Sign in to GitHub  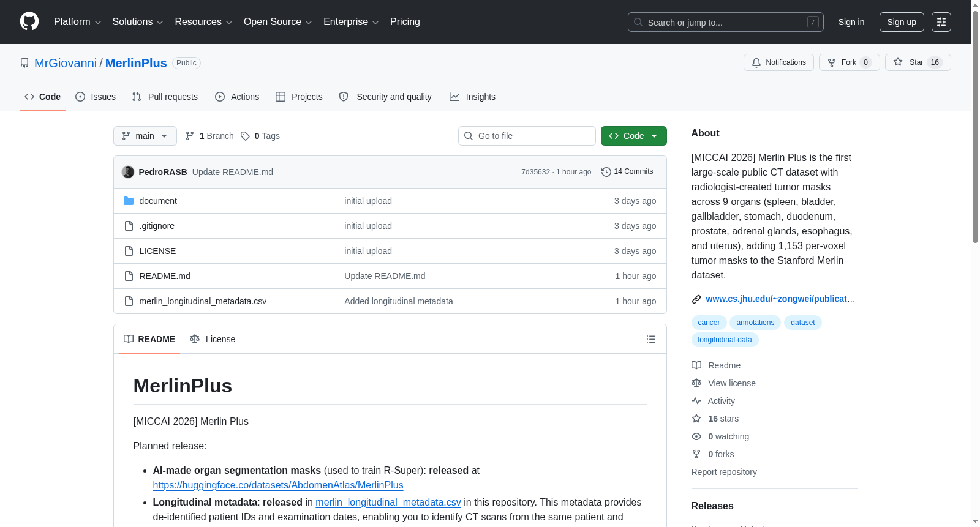851,22
